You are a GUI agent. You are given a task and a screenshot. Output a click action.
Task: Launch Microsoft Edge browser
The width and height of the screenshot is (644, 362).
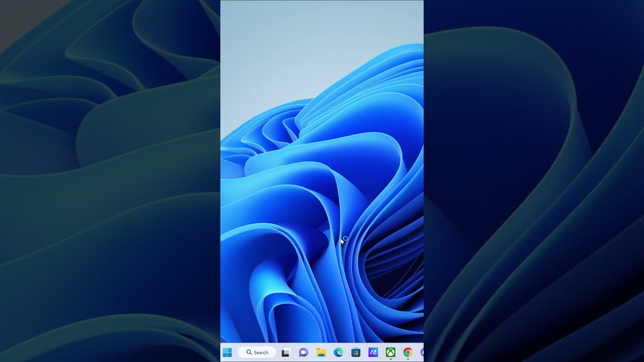click(x=339, y=352)
